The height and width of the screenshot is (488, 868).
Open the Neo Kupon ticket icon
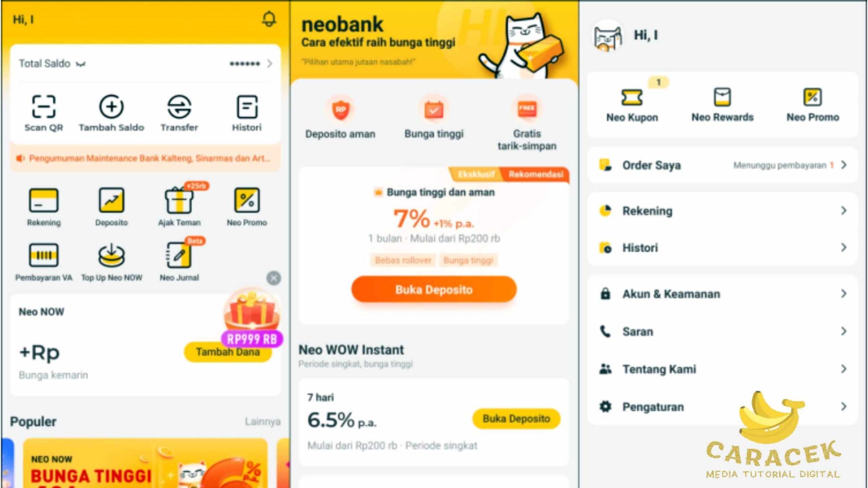point(632,98)
